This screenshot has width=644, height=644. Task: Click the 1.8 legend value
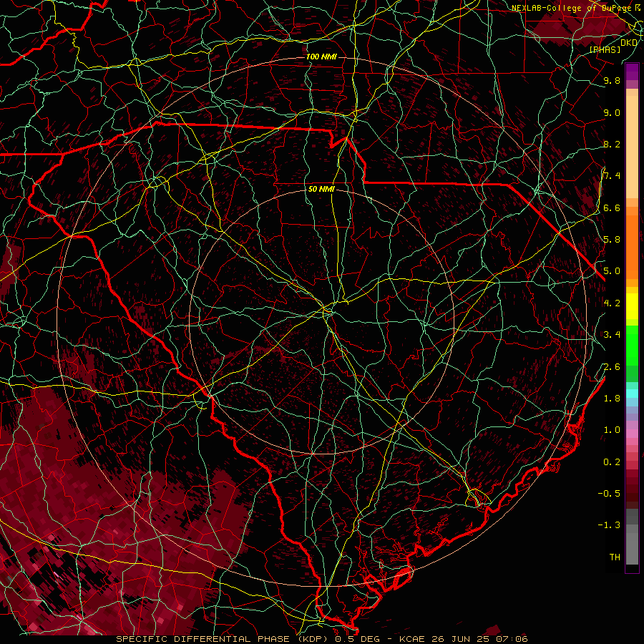(612, 399)
